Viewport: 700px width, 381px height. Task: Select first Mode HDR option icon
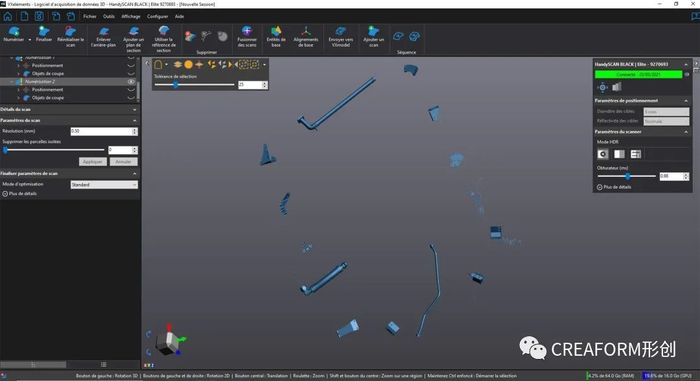click(603, 154)
